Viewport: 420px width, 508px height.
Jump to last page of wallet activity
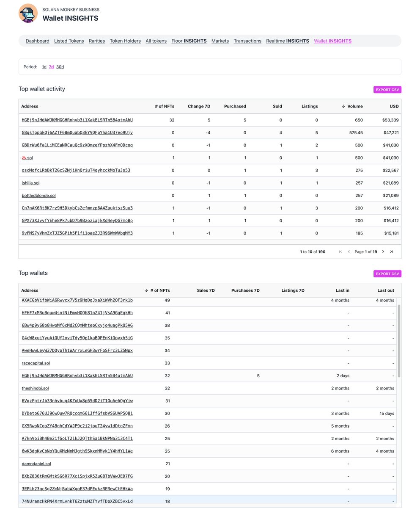[392, 251]
